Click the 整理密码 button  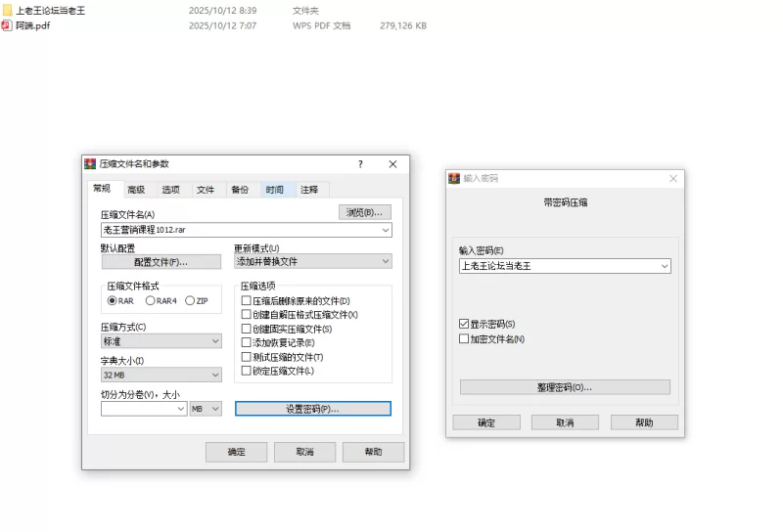click(x=565, y=387)
